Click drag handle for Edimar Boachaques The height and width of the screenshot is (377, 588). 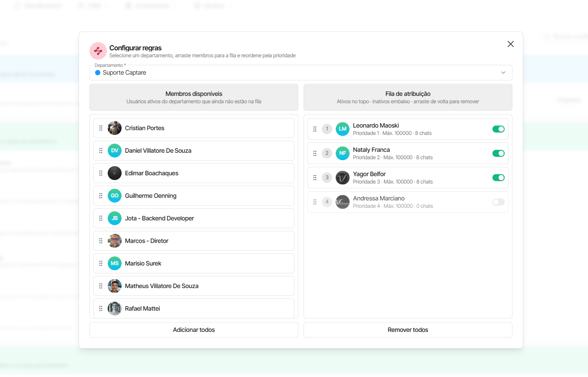101,173
